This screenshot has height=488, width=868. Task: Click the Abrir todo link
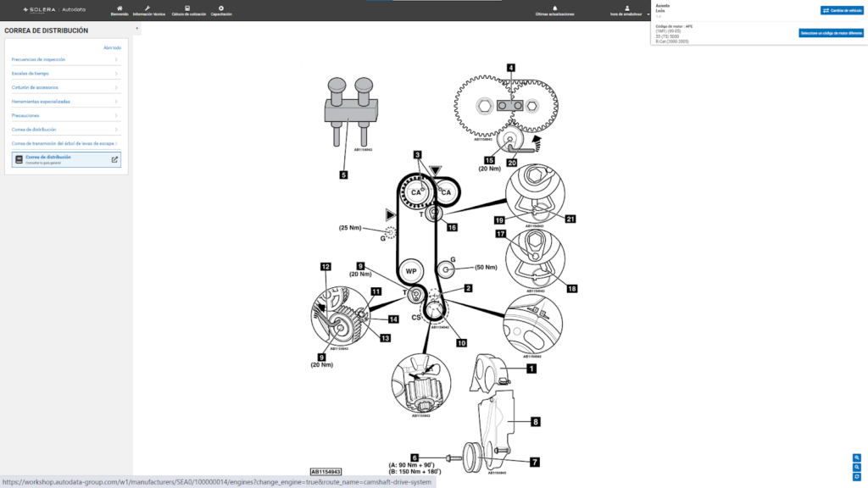pos(112,47)
